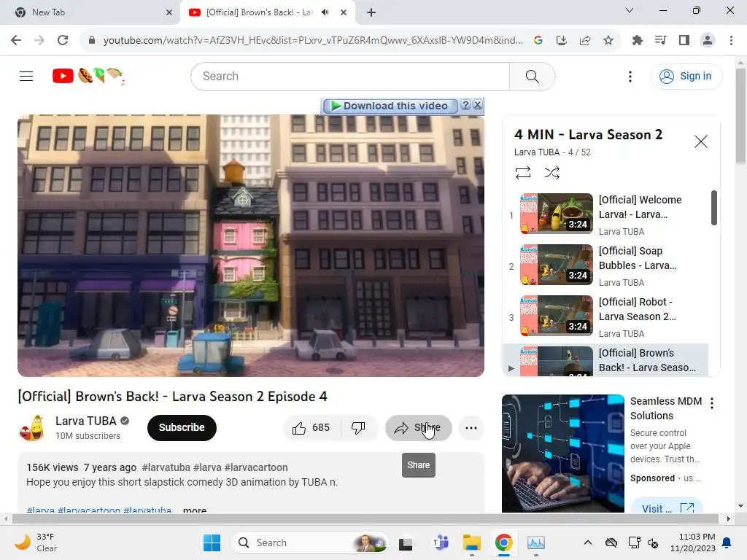Click Download this video button

point(390,106)
